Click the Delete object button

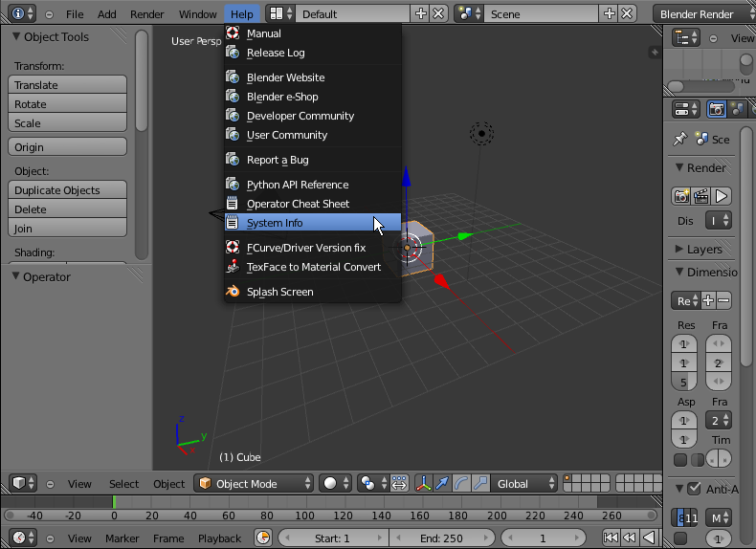tap(68, 209)
